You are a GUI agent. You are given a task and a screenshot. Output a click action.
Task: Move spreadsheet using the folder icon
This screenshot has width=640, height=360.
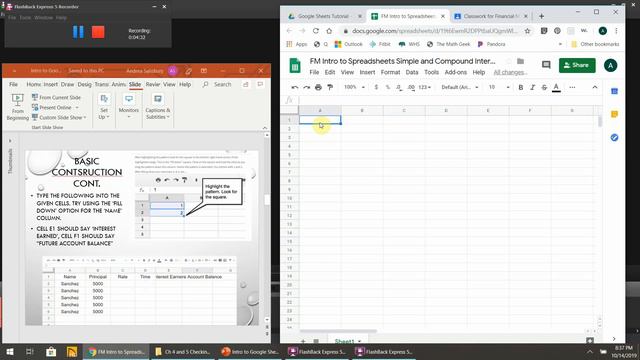[x=520, y=61]
